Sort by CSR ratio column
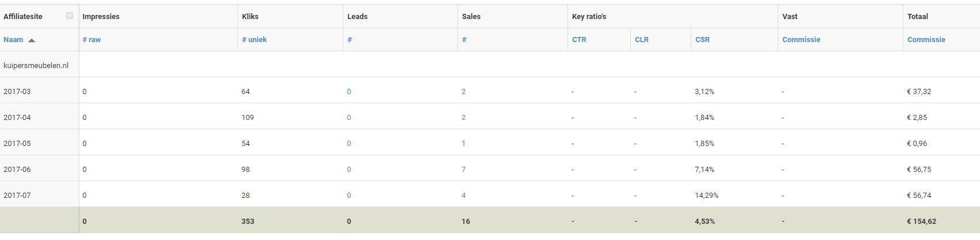This screenshot has width=980, height=240. 702,40
